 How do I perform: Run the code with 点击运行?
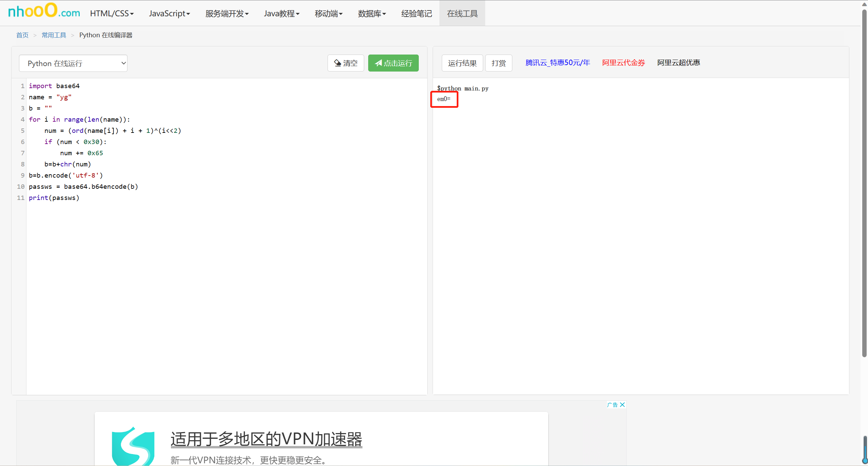tap(393, 63)
